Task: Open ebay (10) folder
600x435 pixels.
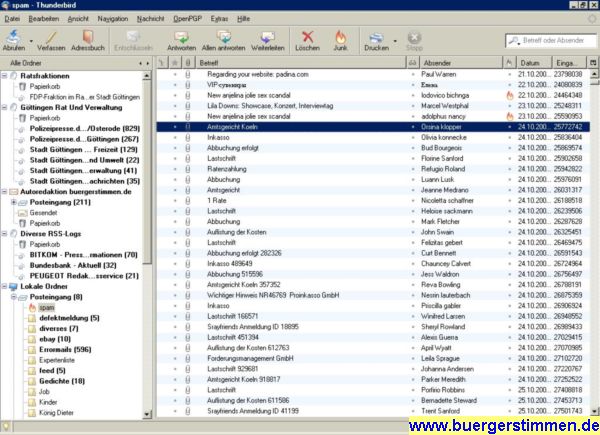Action: click(x=55, y=339)
